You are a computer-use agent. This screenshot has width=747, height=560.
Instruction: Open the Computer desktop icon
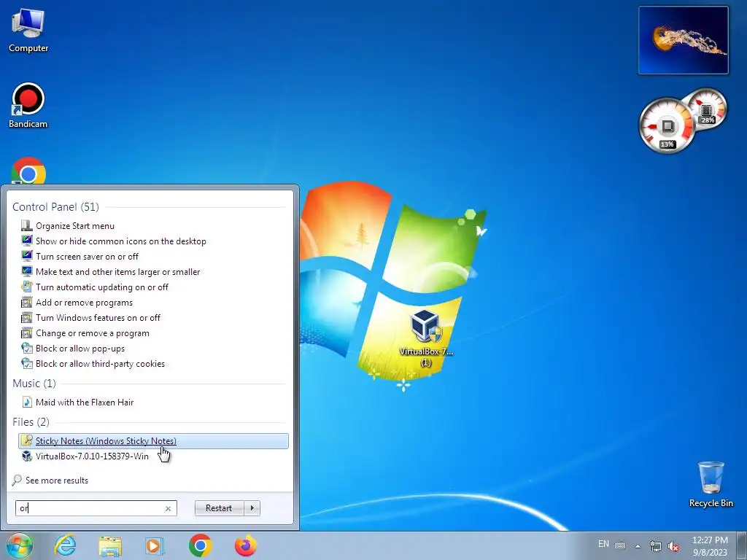click(28, 31)
